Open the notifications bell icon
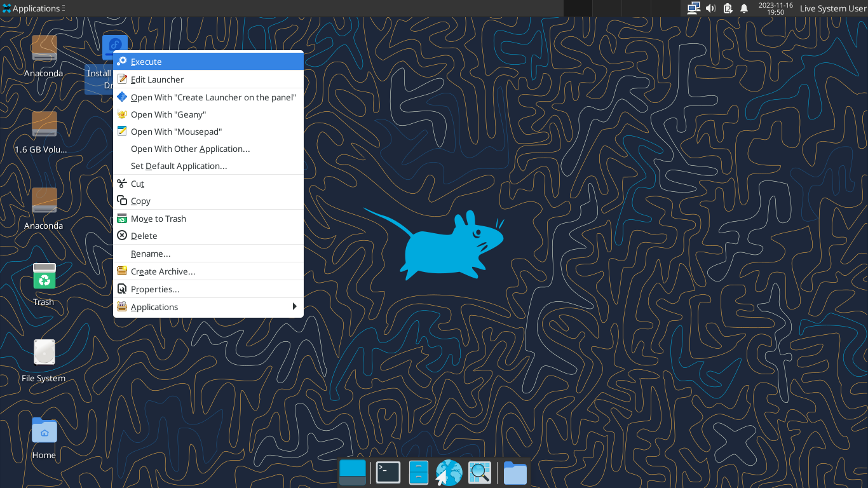Screen dimensions: 868x488 [x=744, y=8]
